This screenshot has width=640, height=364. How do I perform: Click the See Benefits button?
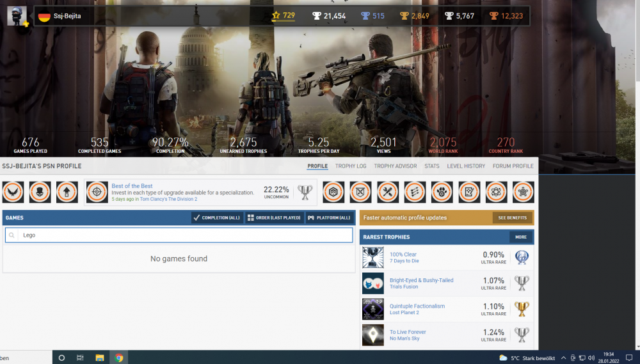(x=512, y=218)
